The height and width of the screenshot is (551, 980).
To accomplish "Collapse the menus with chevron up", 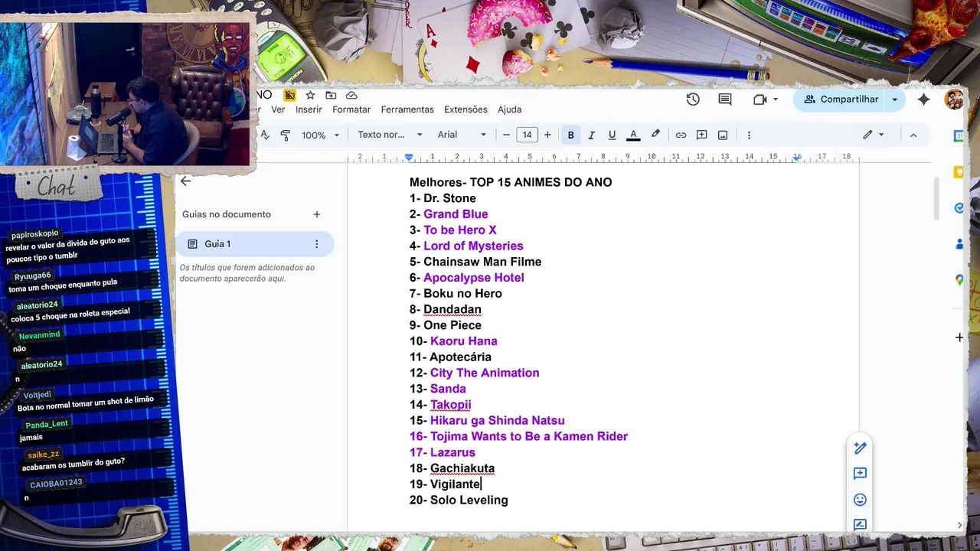I will click(913, 135).
